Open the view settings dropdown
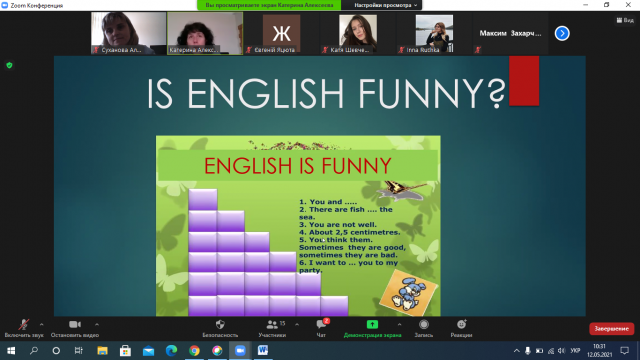The height and width of the screenshot is (360, 640). (385, 5)
